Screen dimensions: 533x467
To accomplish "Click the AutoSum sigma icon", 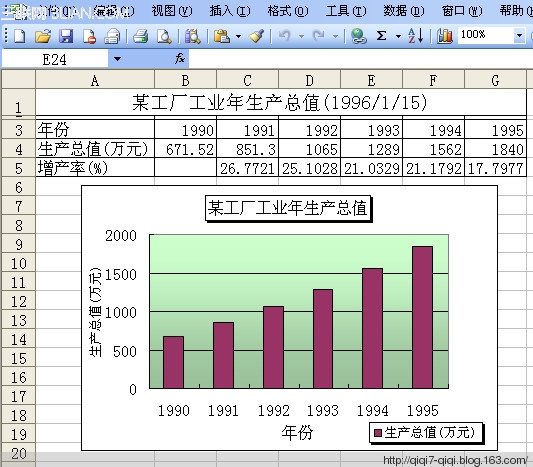I will point(382,36).
